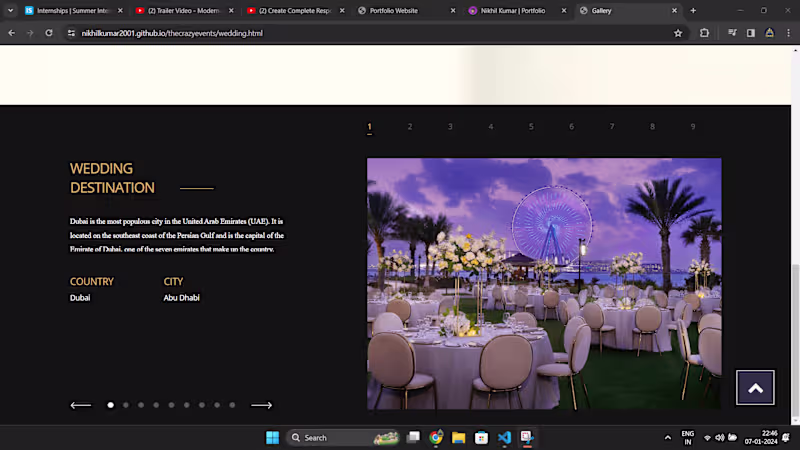Open Visual Studio Code from the taskbar
Image resolution: width=800 pixels, height=450 pixels.
pos(504,438)
